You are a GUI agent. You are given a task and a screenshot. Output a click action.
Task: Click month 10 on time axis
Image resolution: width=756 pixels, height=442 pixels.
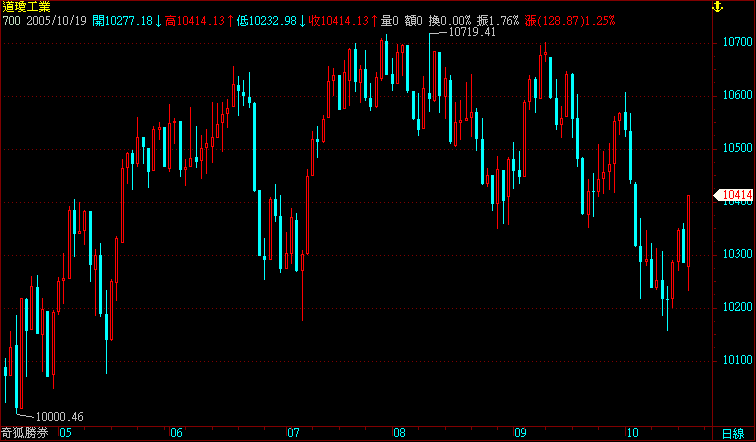pos(632,433)
